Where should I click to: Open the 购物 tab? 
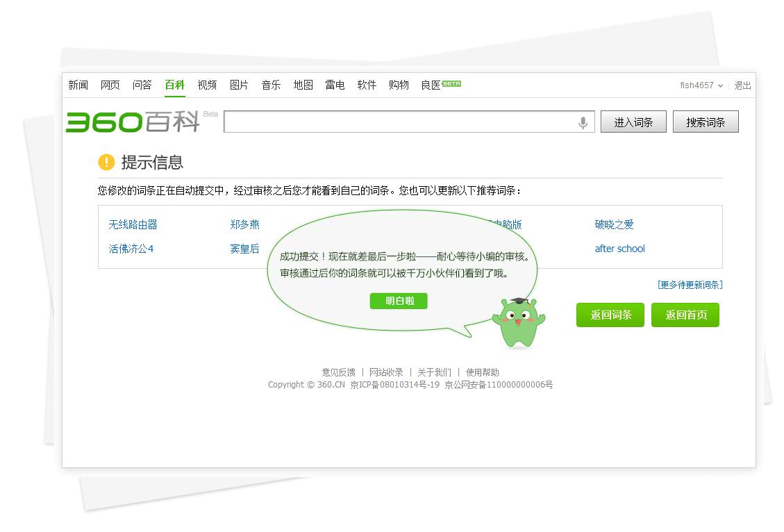[399, 85]
